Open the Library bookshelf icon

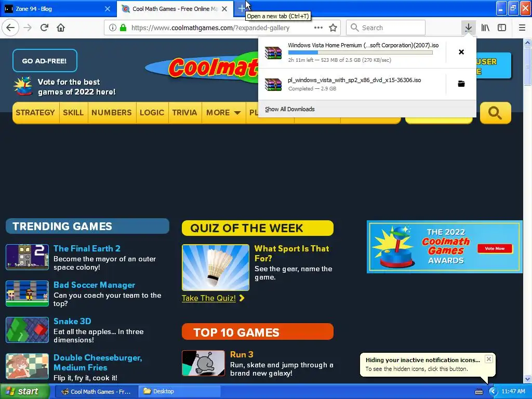point(485,28)
